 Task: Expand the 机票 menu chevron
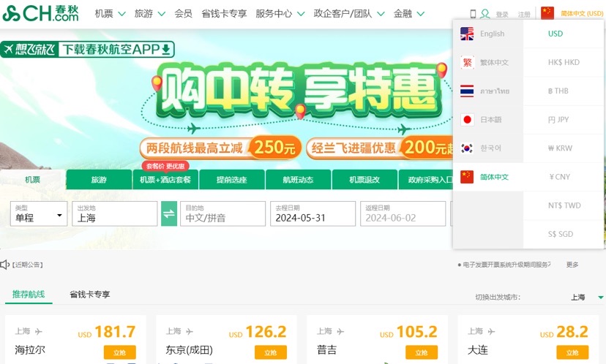(121, 14)
